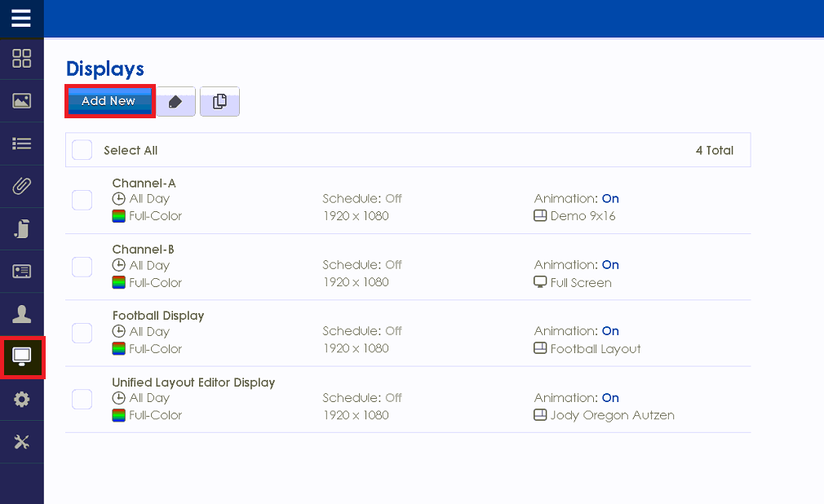Open the Channel-B display name
Screen dimensions: 824x504
(x=143, y=250)
